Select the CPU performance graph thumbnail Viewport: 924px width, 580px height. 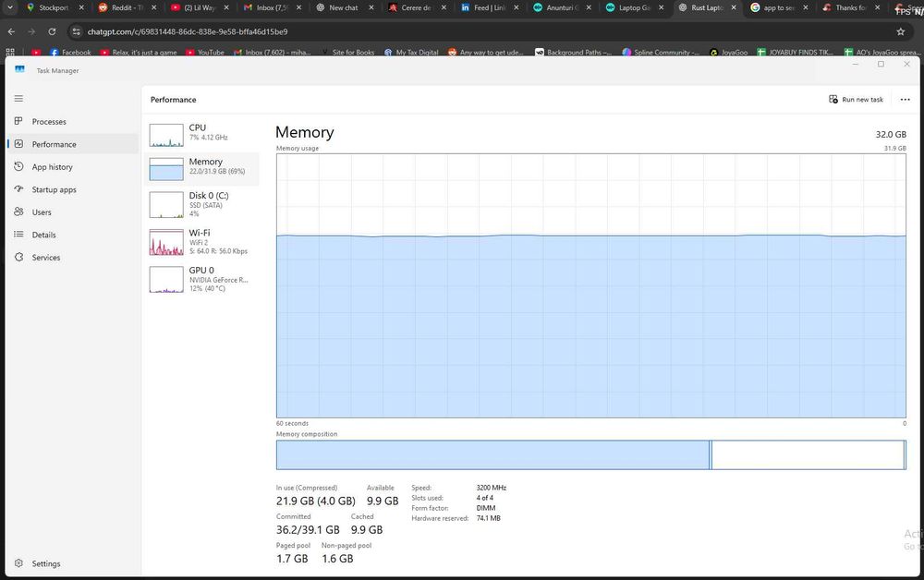pos(166,135)
